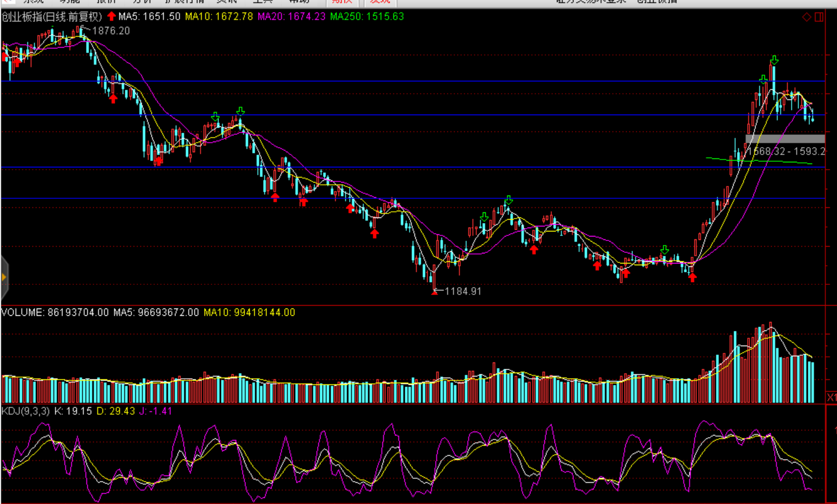Click the green sell arrow above the highest recent peak

pos(774,60)
